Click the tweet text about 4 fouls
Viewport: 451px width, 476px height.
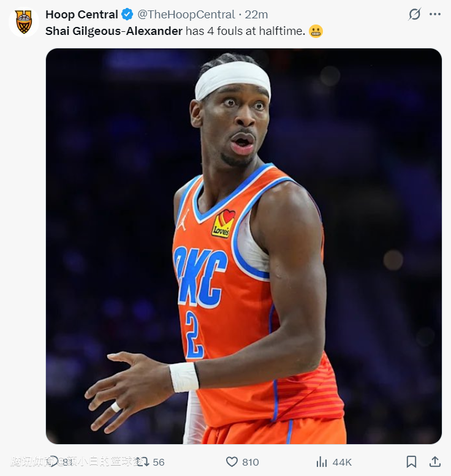[x=245, y=31]
